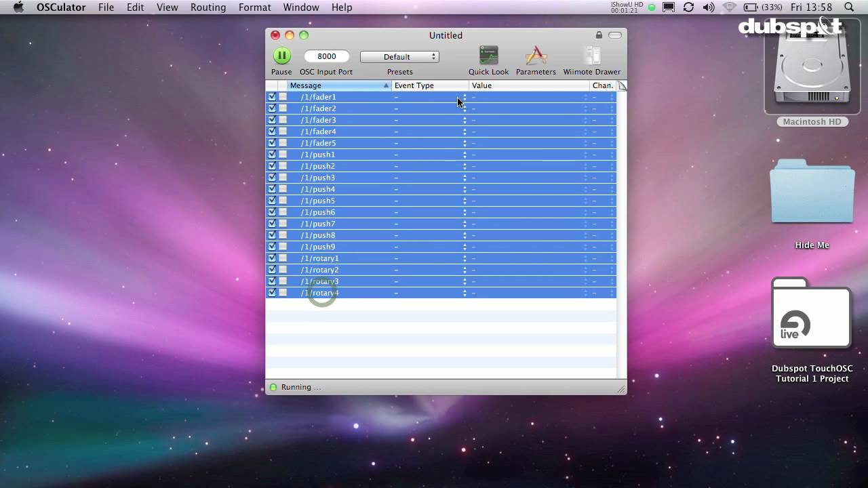The height and width of the screenshot is (488, 868).
Task: Select the /1/push7 message row
Action: [x=441, y=224]
